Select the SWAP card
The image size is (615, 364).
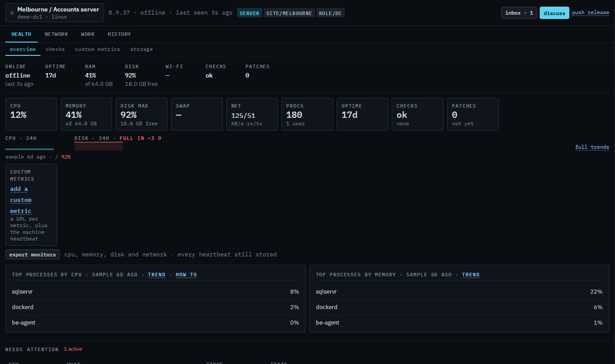[197, 114]
